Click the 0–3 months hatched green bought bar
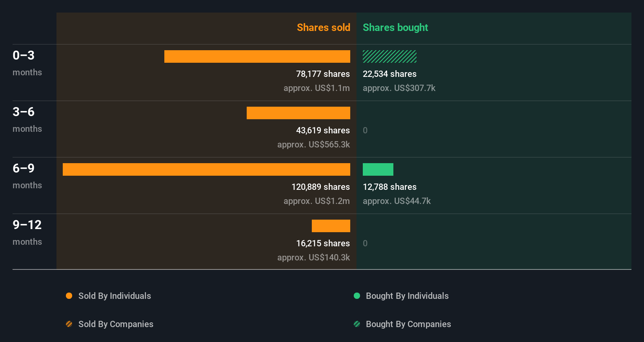 [x=389, y=56]
